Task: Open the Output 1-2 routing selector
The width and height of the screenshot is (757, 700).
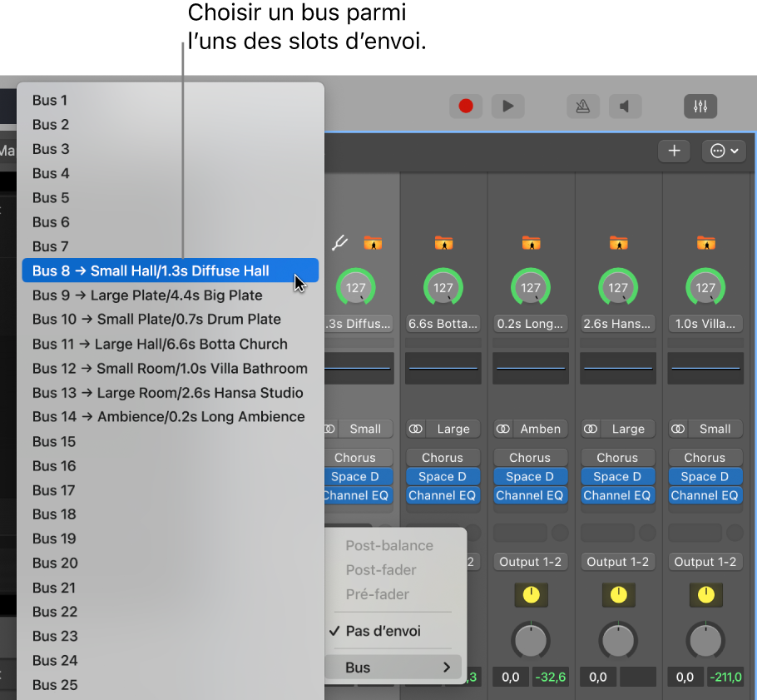Action: tap(530, 562)
